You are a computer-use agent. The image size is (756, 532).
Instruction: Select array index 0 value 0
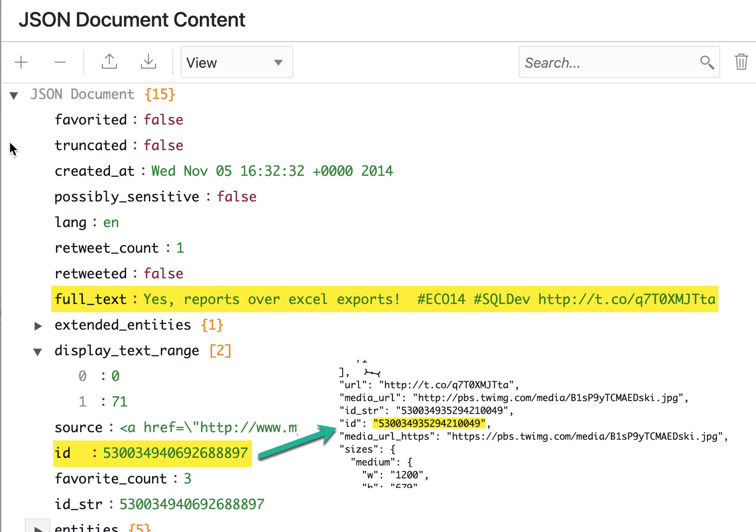(115, 376)
